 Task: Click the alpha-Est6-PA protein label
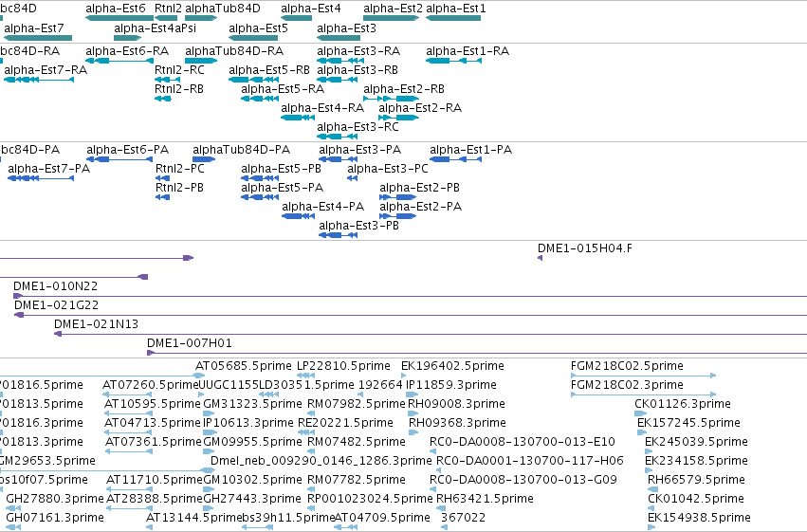coord(128,150)
